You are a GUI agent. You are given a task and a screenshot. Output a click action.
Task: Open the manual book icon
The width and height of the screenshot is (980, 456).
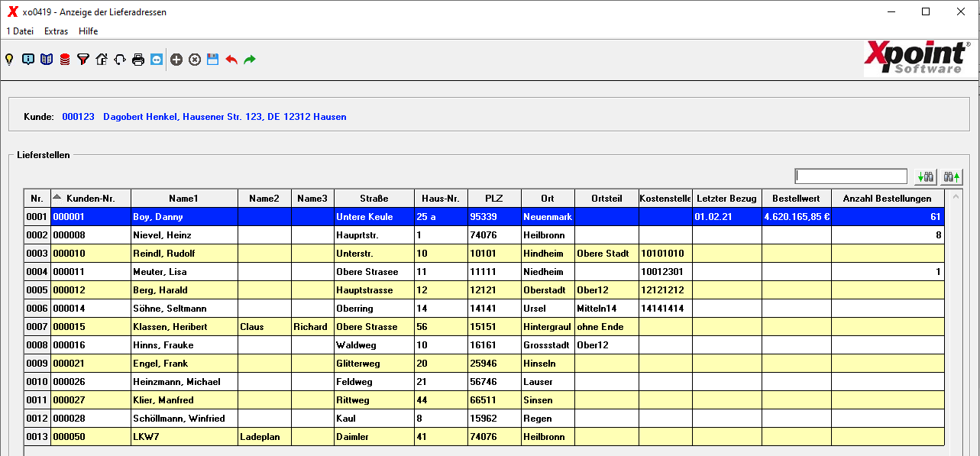47,59
